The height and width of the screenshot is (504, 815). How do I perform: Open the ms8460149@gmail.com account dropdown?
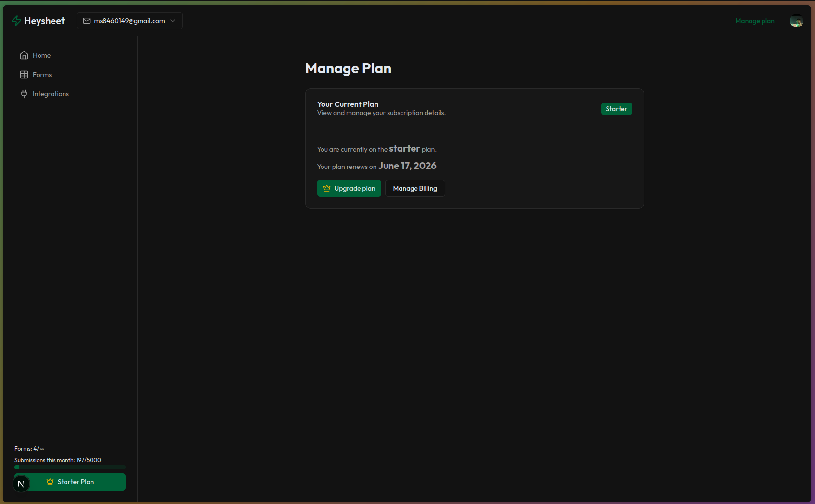click(x=129, y=21)
